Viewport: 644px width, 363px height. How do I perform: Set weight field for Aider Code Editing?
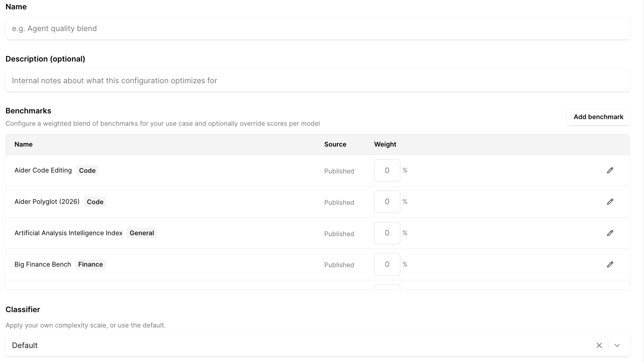tap(387, 170)
